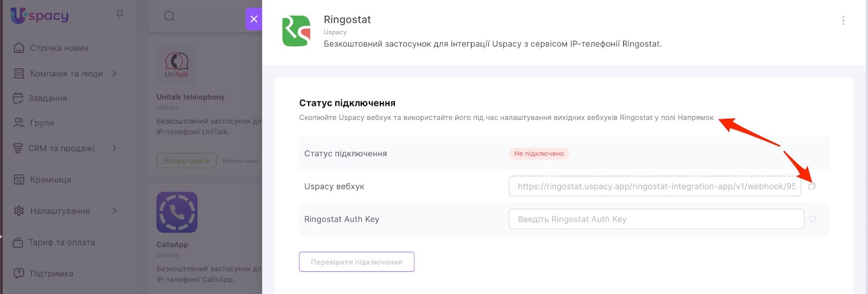
Task: Click the help icon beside Підтримка
Action: 19,273
